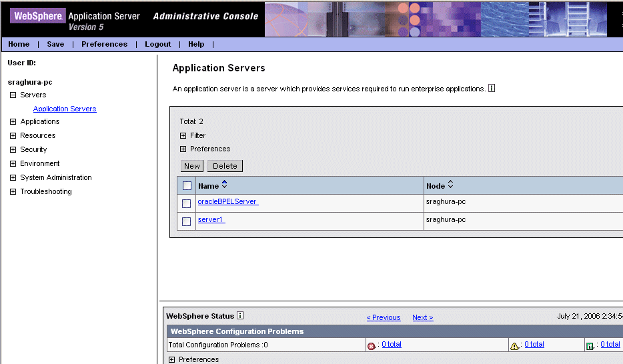Click the info icon beside WebSphere Status
The height and width of the screenshot is (364, 623).
click(x=240, y=315)
